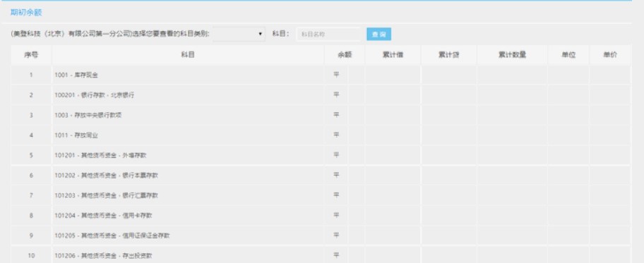Select the 余额 column header
The height and width of the screenshot is (263, 644).
coord(345,55)
